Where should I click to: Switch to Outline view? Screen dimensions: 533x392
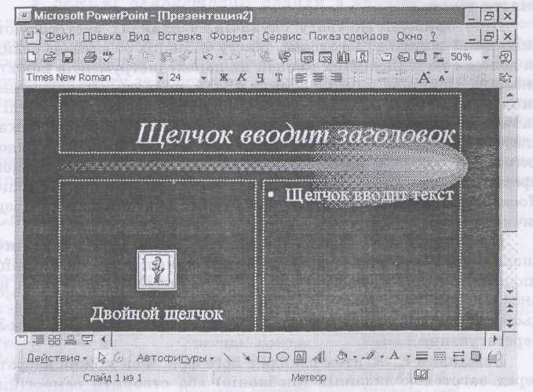point(38,339)
